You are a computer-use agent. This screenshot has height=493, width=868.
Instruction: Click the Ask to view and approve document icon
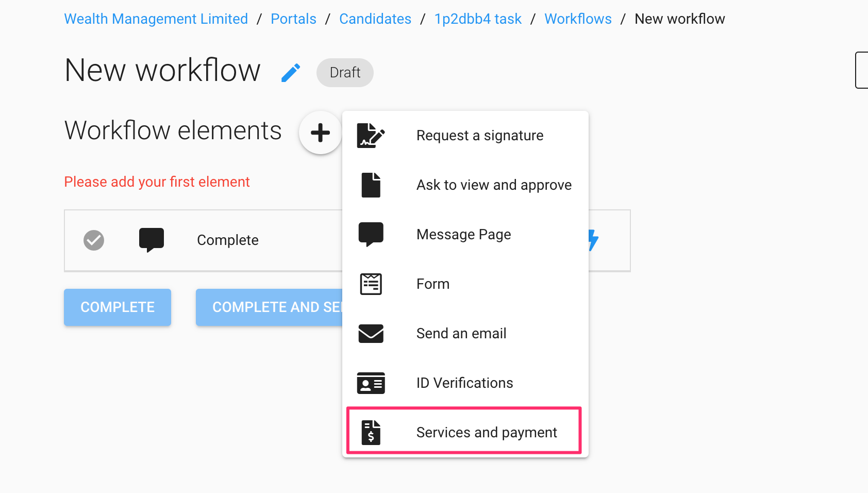[371, 184]
